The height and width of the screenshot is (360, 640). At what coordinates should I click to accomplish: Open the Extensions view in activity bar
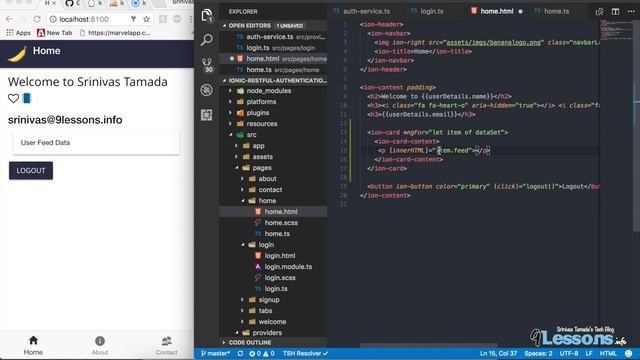point(207,115)
